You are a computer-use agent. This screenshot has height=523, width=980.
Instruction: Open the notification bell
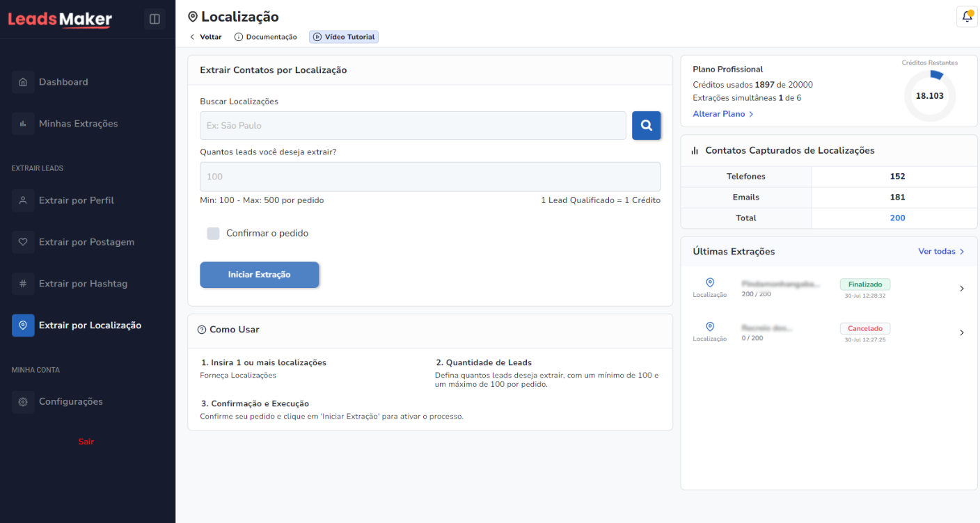967,16
